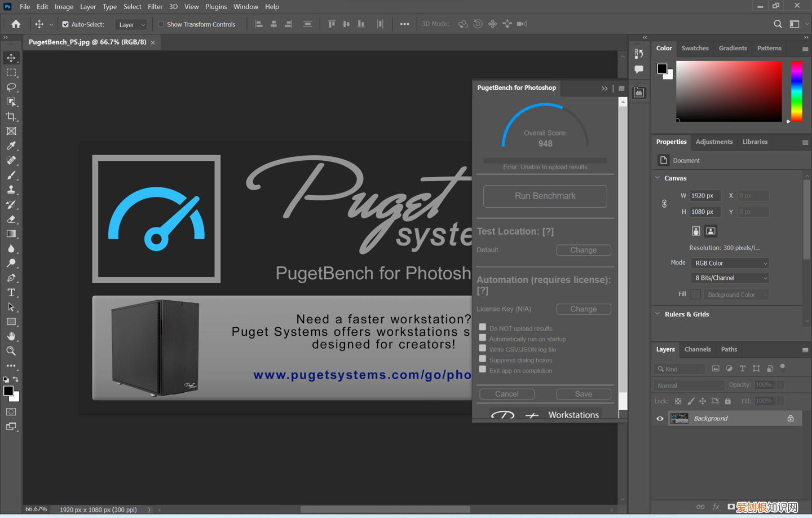Viewport: 812px width, 518px height.
Task: Open the RGB Color mode dropdown
Action: tap(730, 263)
